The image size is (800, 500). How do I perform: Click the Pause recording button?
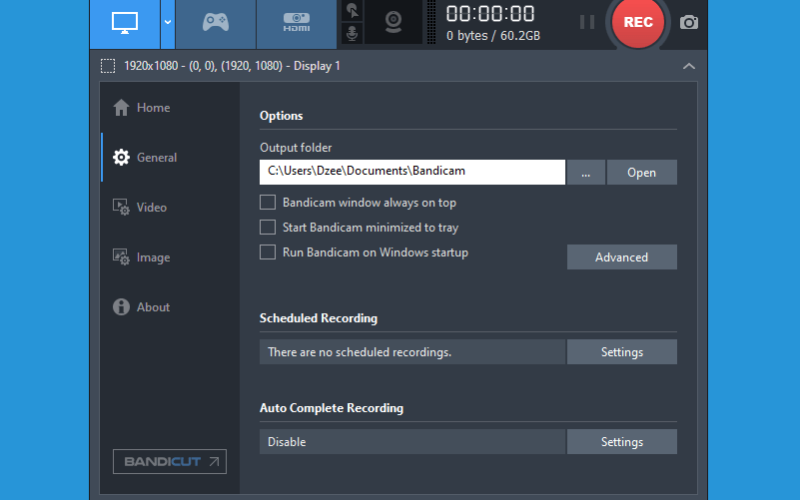587,22
